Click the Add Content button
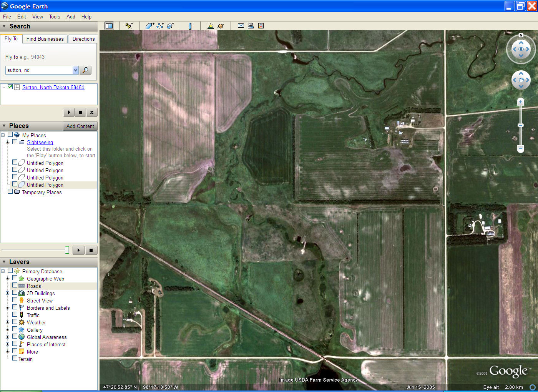538x392 pixels. click(x=80, y=126)
